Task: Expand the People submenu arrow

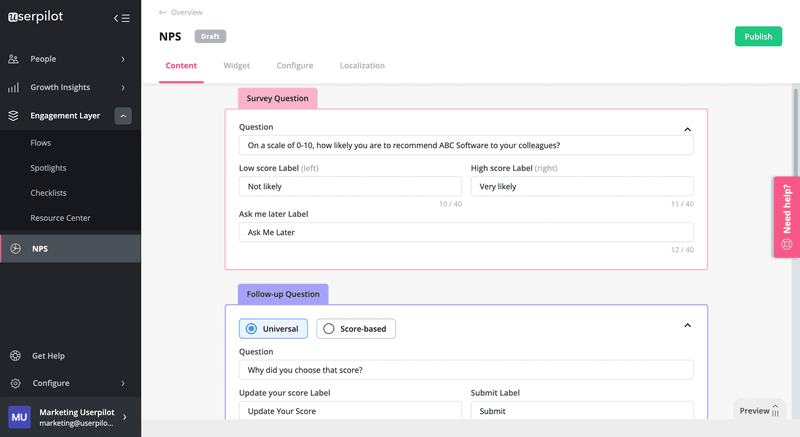Action: click(123, 60)
